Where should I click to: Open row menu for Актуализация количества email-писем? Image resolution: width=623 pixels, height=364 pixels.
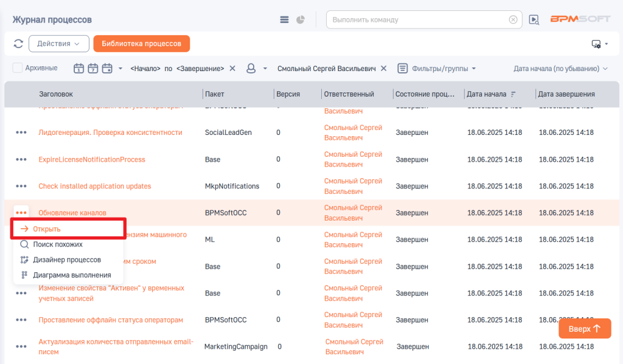[x=21, y=346]
